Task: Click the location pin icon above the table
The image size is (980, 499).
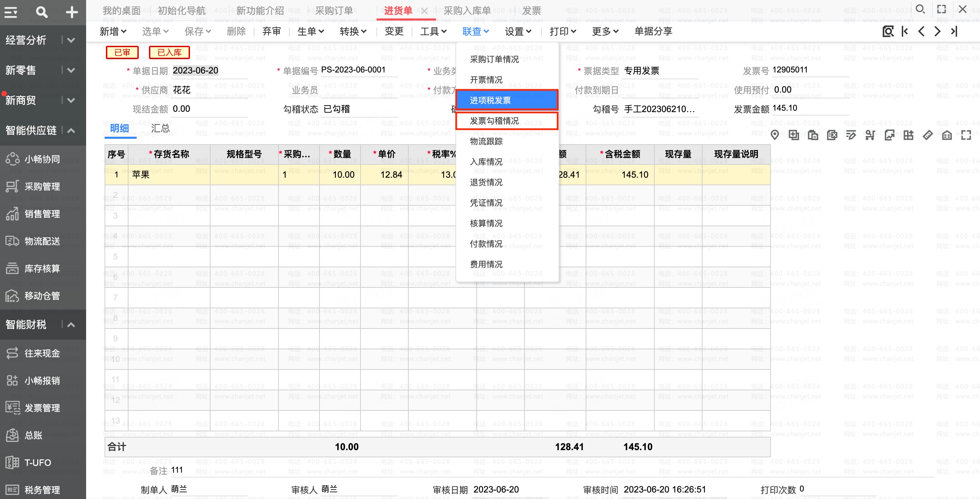Action: (x=775, y=135)
